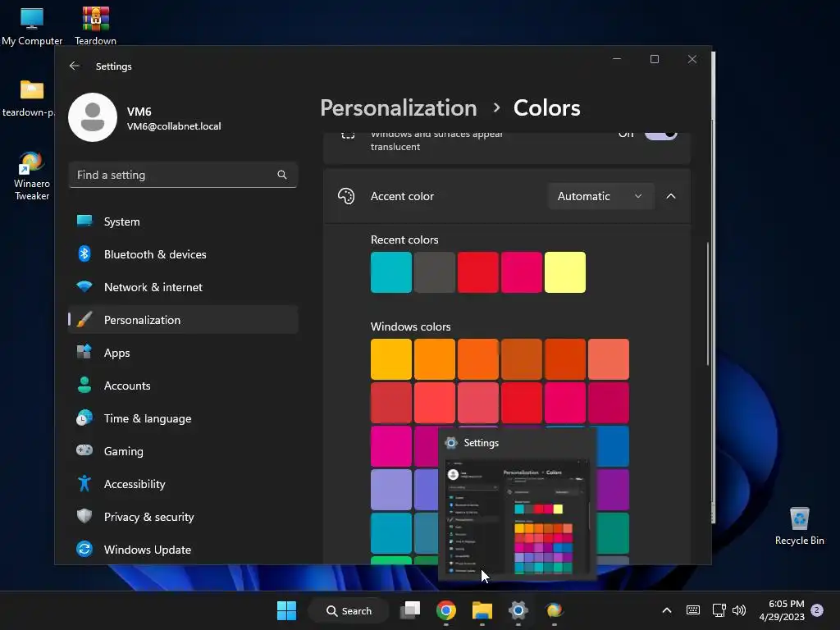The width and height of the screenshot is (840, 630).
Task: Open the System settings category
Action: (183, 221)
